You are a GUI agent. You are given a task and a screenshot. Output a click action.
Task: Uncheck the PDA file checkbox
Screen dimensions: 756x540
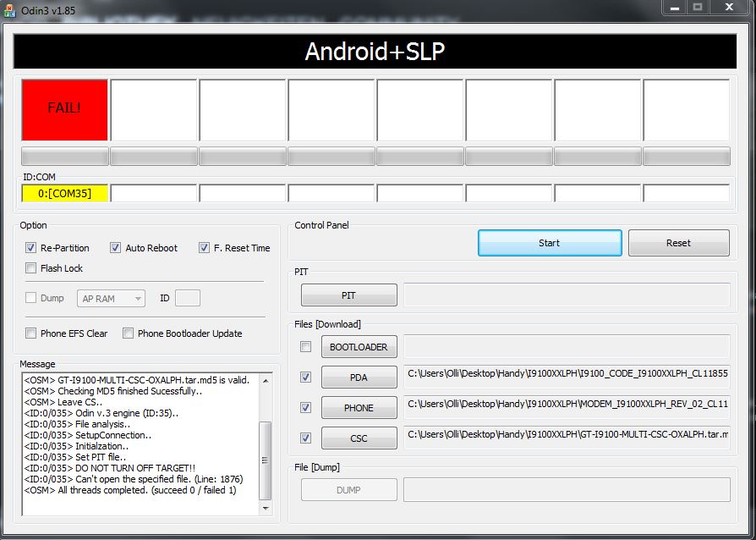tap(305, 377)
